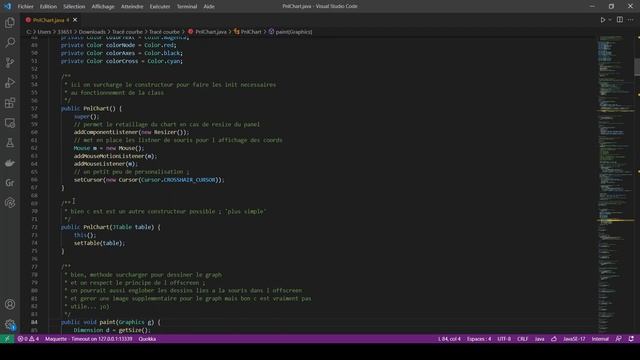Image resolution: width=640 pixels, height=360 pixels.
Task: Expand the run button dropdown arrow
Action: click(610, 20)
